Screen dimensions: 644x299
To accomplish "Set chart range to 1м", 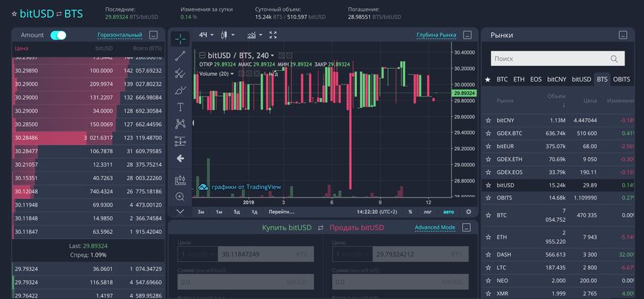I will tap(218, 212).
